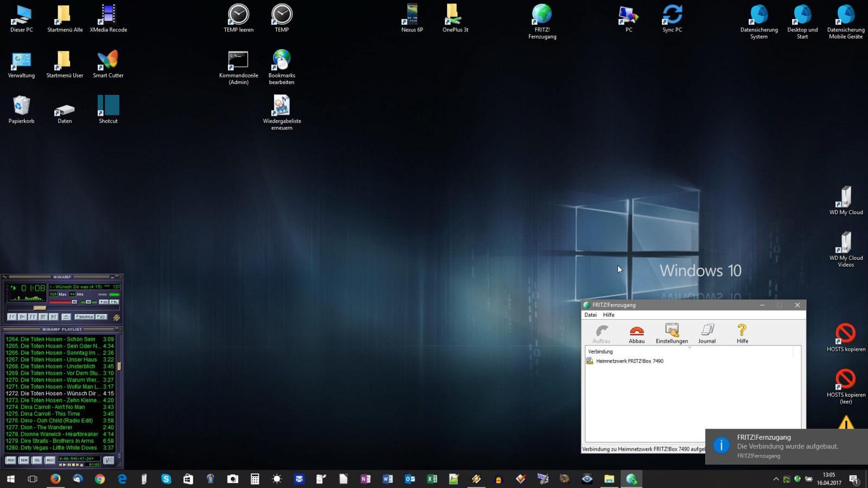Select the Datensicherung System desktop icon
Viewport: 868px width, 488px height.
click(759, 22)
